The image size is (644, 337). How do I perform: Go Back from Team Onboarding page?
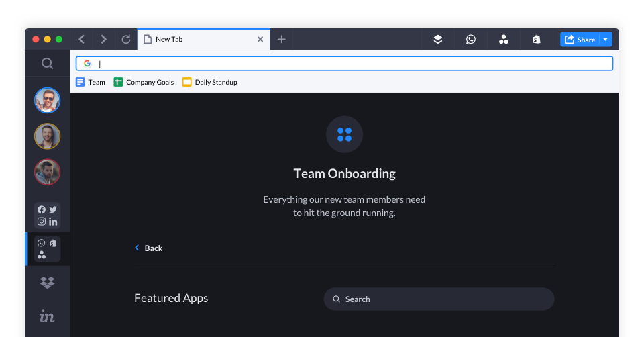coord(149,248)
